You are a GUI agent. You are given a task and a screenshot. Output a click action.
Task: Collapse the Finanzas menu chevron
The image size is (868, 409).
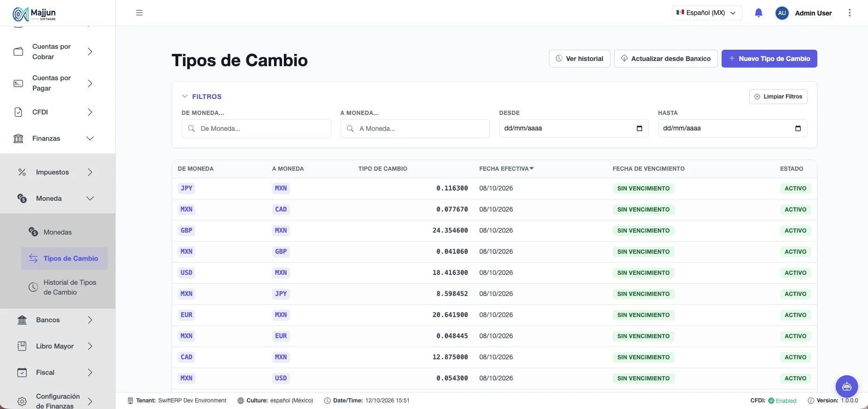tap(90, 138)
